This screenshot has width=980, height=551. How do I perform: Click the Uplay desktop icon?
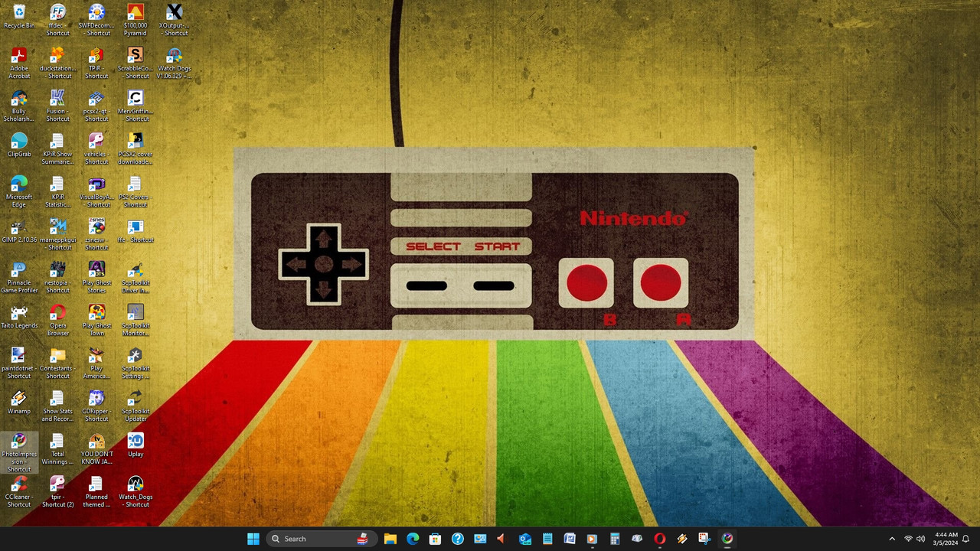point(135,445)
